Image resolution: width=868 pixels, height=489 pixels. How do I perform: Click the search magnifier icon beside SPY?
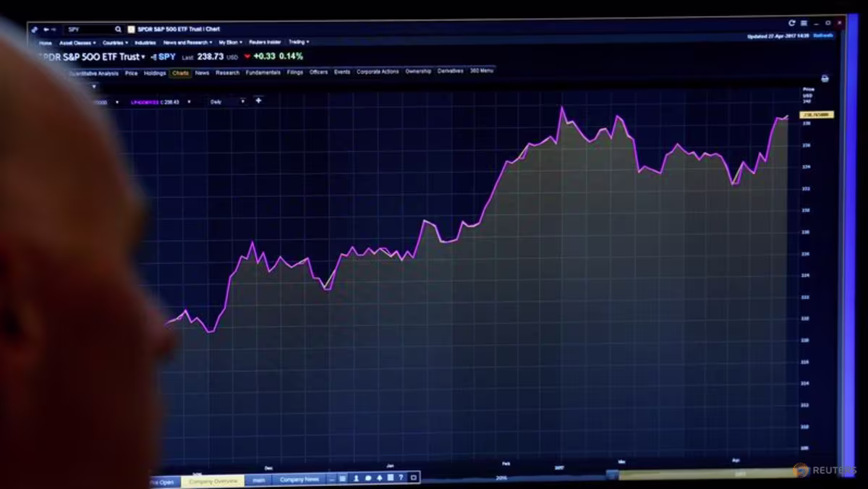pos(118,30)
